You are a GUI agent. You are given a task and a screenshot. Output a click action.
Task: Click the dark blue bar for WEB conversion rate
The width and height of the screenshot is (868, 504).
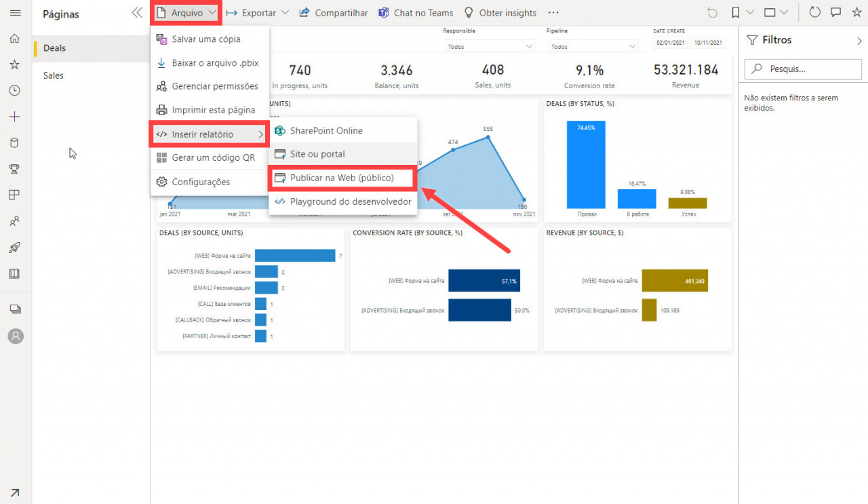[484, 280]
